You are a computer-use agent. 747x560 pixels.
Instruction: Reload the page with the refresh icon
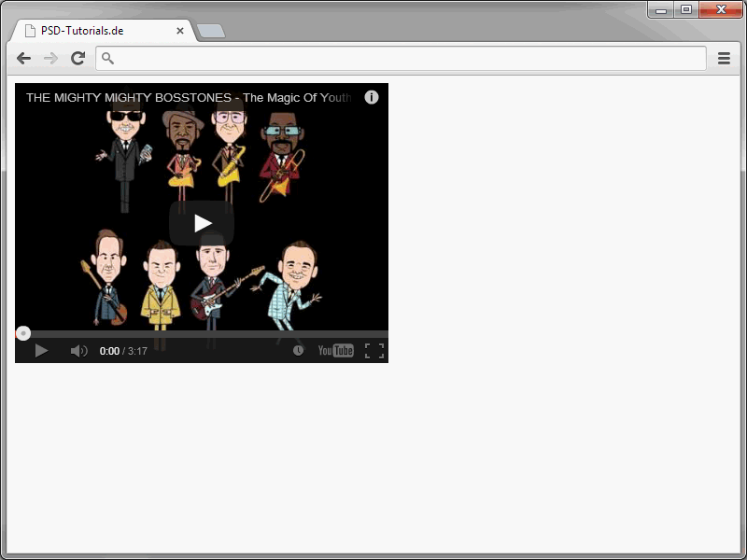pyautogui.click(x=78, y=58)
